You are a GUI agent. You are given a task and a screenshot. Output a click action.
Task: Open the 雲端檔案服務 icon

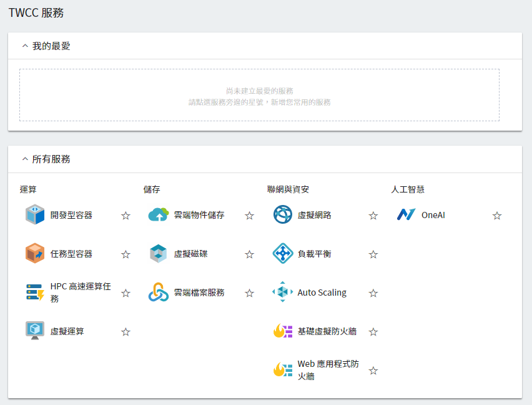pos(158,292)
